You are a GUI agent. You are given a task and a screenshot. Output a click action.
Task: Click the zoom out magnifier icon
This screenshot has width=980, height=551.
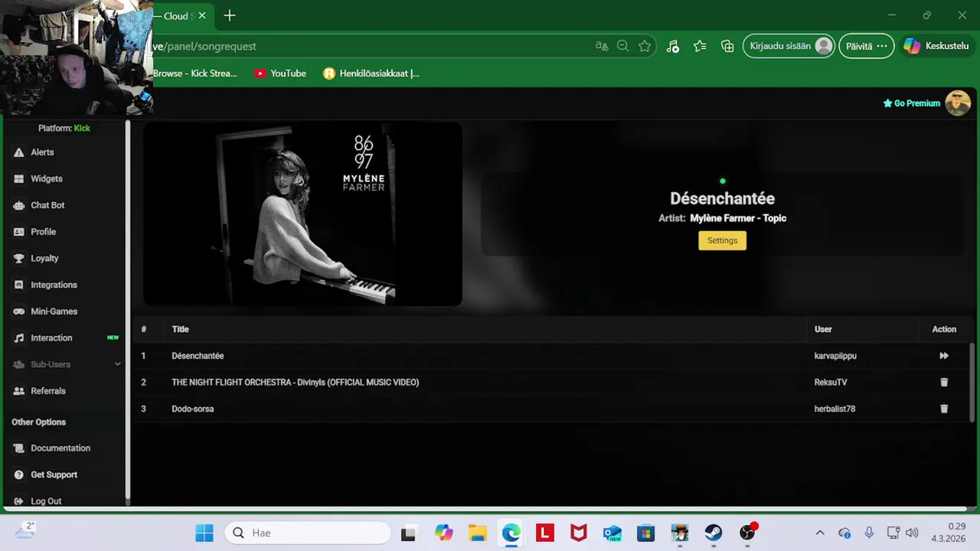pos(623,46)
